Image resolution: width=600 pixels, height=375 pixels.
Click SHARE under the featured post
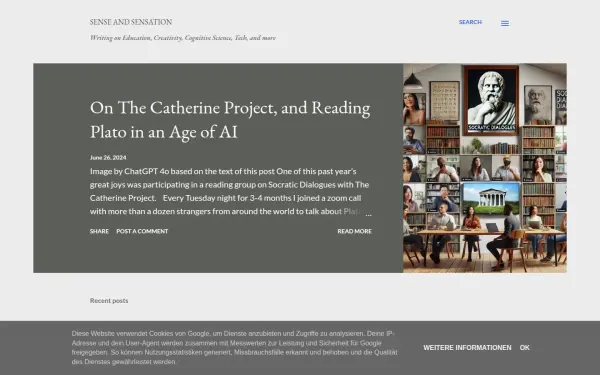tap(99, 231)
